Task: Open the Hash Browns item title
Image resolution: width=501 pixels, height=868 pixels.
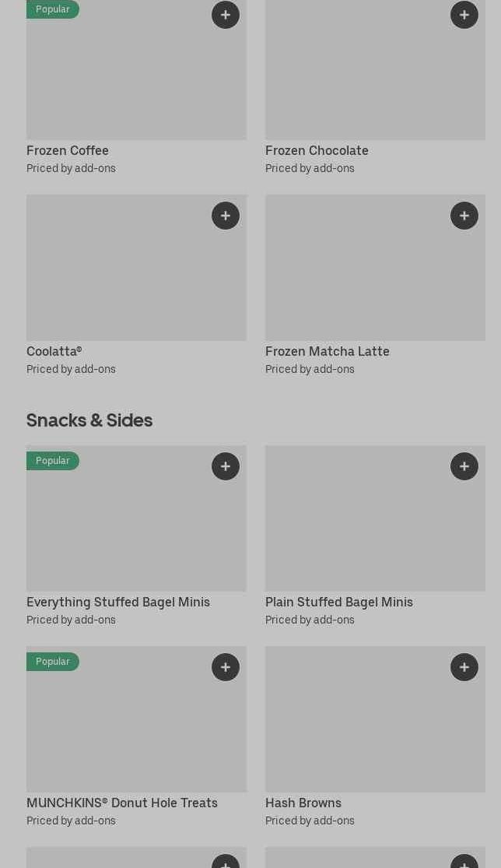Action: [x=303, y=803]
